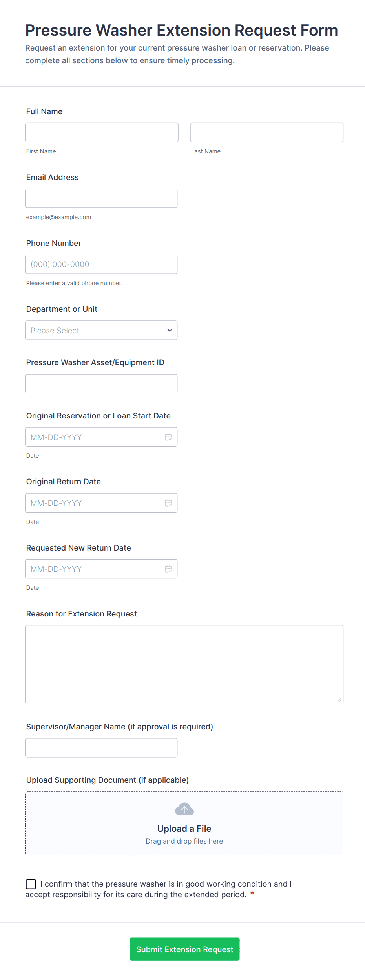365x980 pixels.
Task: Click the Original Return Date input
Action: click(x=94, y=503)
